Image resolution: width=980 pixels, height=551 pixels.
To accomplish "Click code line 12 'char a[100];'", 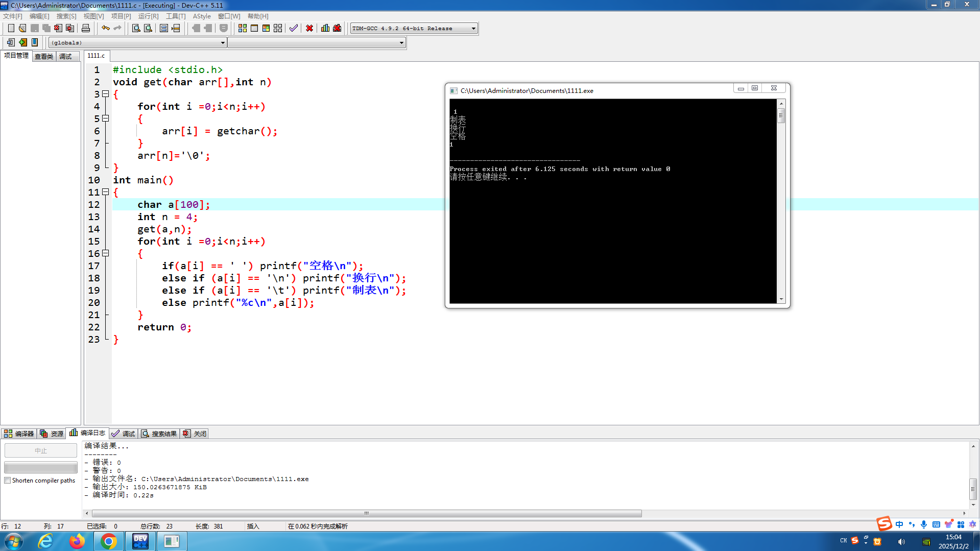I will [x=174, y=204].
